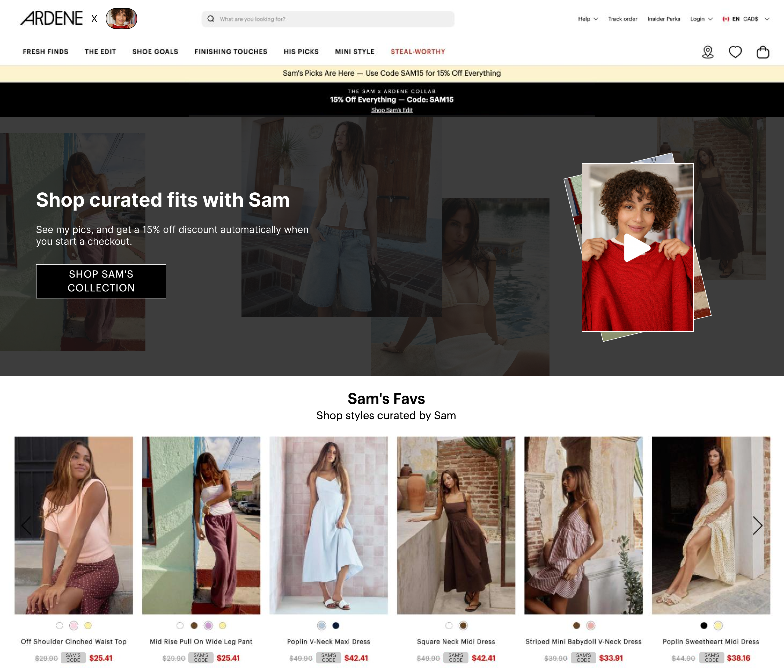The image size is (784, 672).
Task: Click Sam's avatar beside the Ardene logo
Action: [x=121, y=19]
